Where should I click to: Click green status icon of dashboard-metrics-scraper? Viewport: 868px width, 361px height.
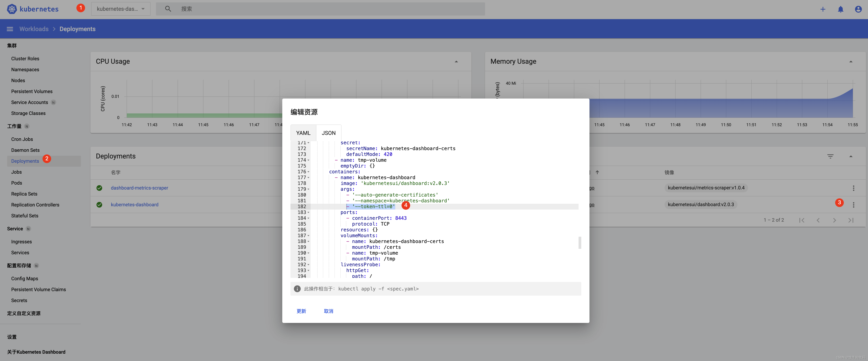pyautogui.click(x=99, y=188)
